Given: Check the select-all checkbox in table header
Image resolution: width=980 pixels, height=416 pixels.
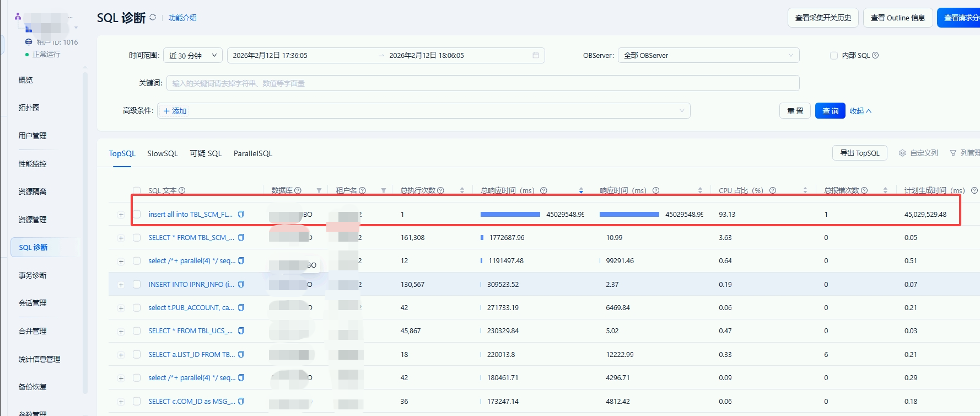Looking at the screenshot, I should pyautogui.click(x=137, y=190).
